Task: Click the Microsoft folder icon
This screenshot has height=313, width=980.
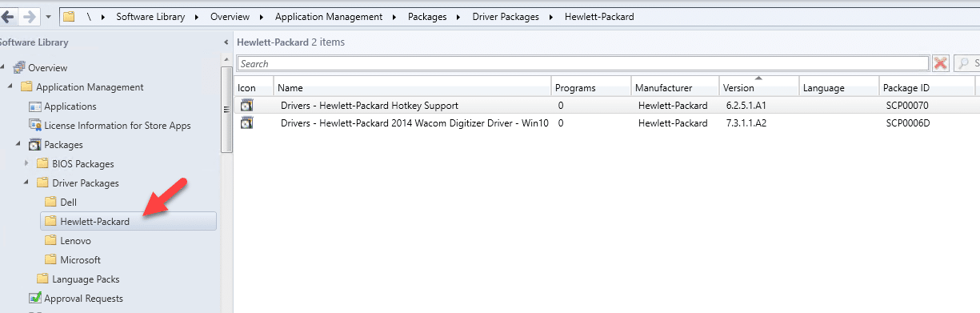Action: [x=50, y=260]
